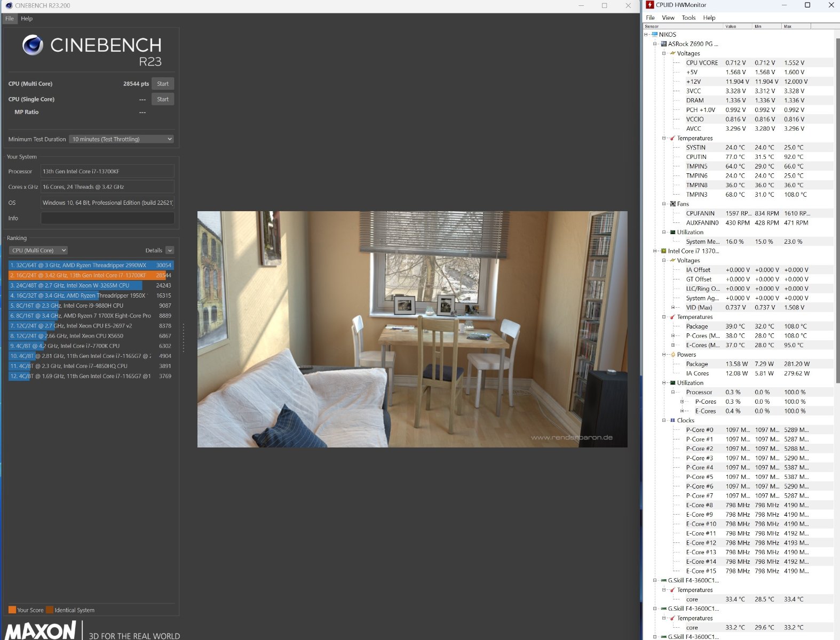Select the CPU VCORE voltage row
This screenshot has width=840, height=640.
point(758,63)
